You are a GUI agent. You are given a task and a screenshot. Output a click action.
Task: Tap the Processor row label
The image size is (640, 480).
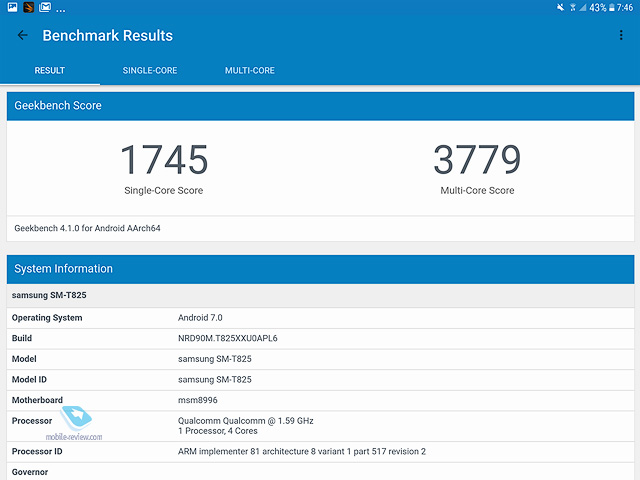click(x=32, y=421)
